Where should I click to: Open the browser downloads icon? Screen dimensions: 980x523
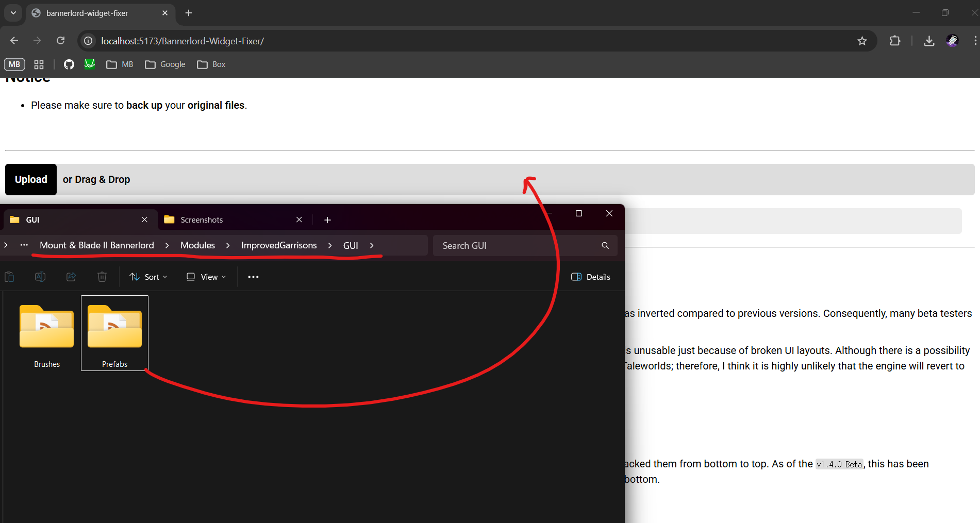(x=929, y=41)
